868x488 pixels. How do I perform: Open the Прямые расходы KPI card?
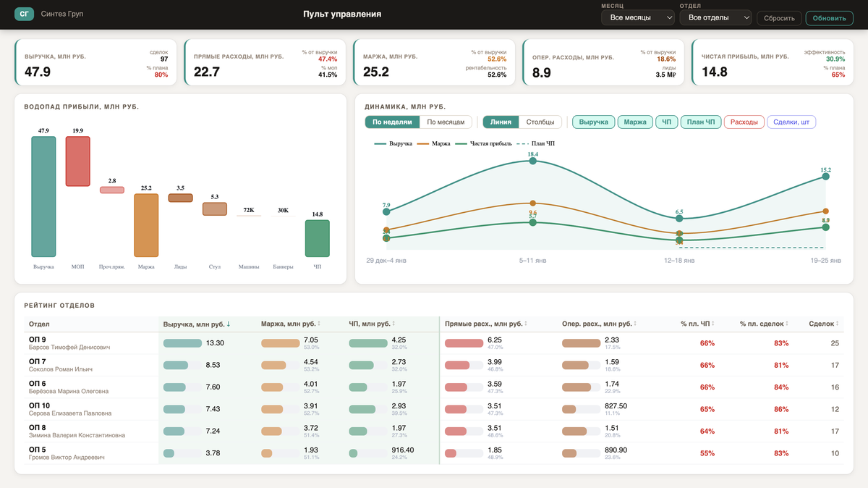click(x=265, y=62)
